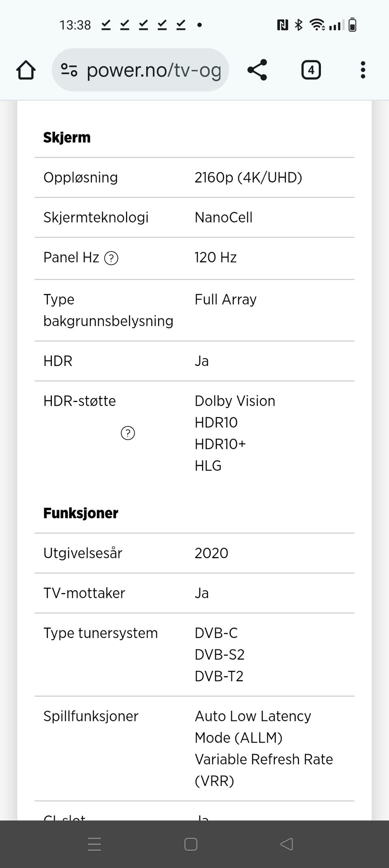
Task: Tap the power.no address bar
Action: (154, 70)
